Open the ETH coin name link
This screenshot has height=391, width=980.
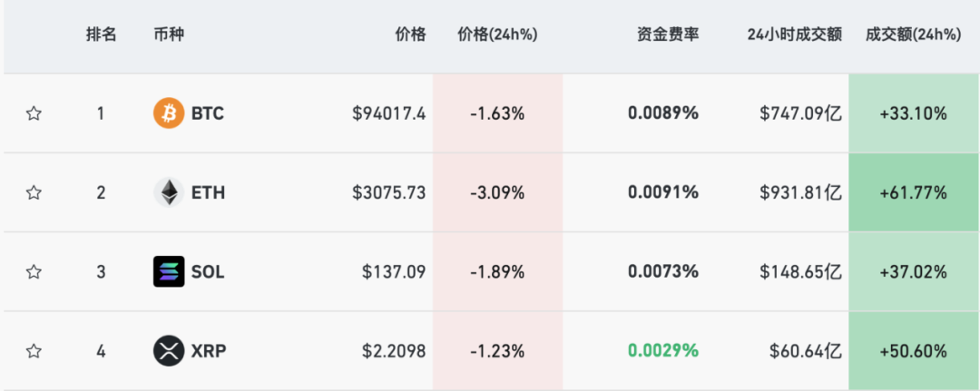pos(208,192)
